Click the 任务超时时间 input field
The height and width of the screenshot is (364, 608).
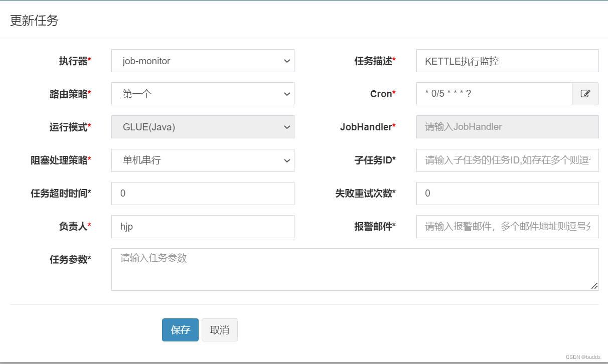203,194
